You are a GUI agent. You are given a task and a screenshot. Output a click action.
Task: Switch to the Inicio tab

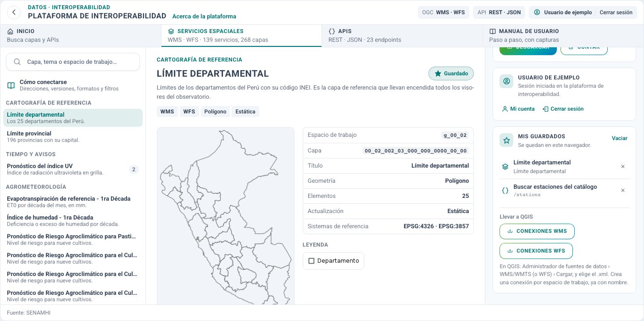[80, 35]
